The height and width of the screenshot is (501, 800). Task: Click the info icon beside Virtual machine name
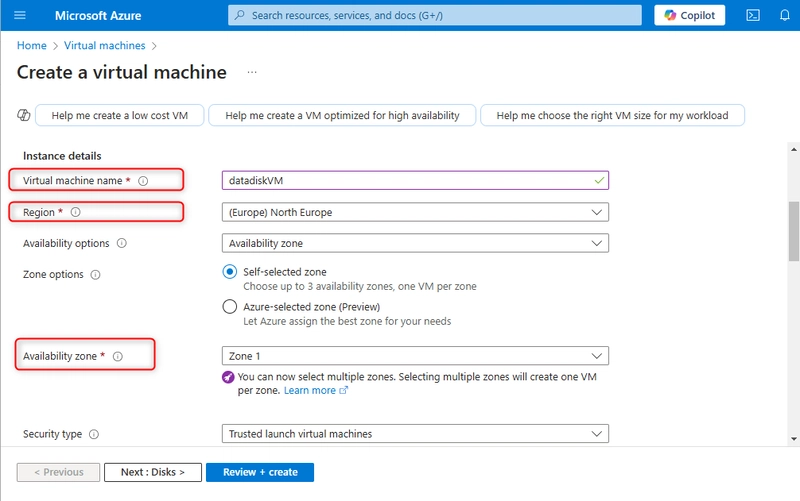tap(143, 181)
